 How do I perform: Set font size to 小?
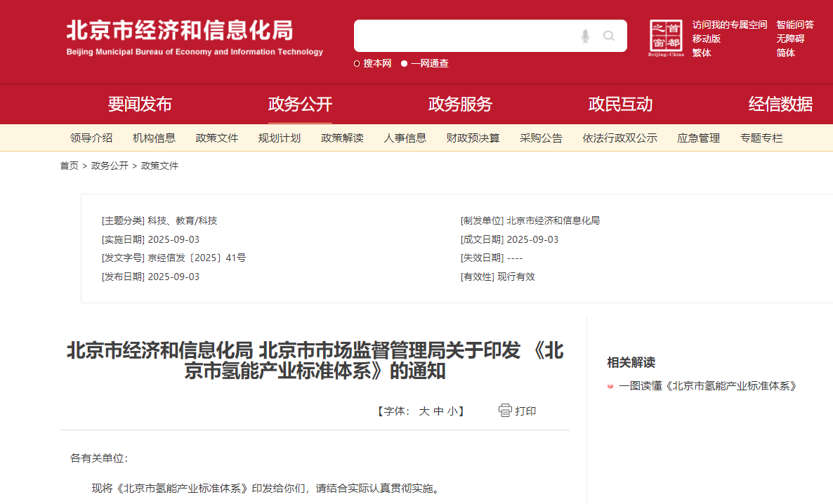tap(452, 411)
